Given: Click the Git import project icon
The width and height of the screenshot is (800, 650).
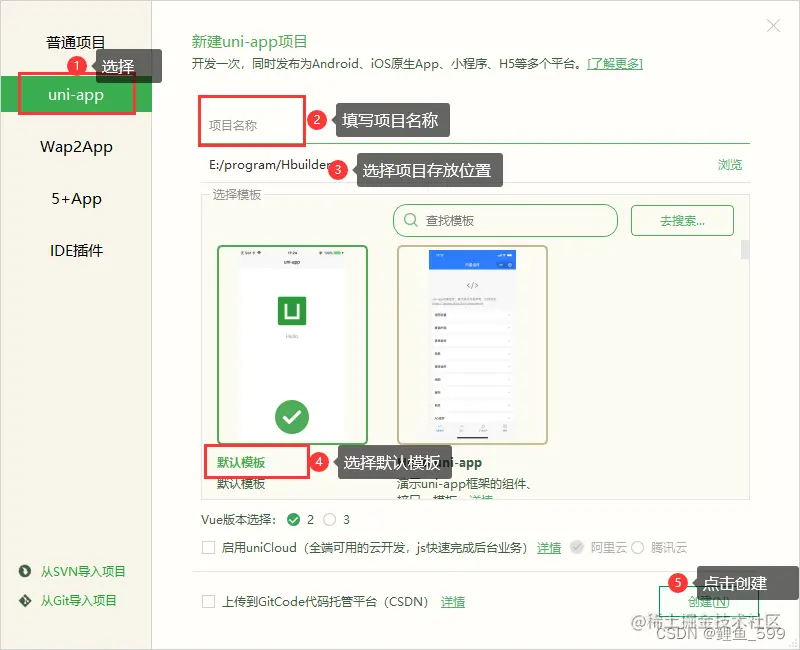Looking at the screenshot, I should [x=24, y=601].
